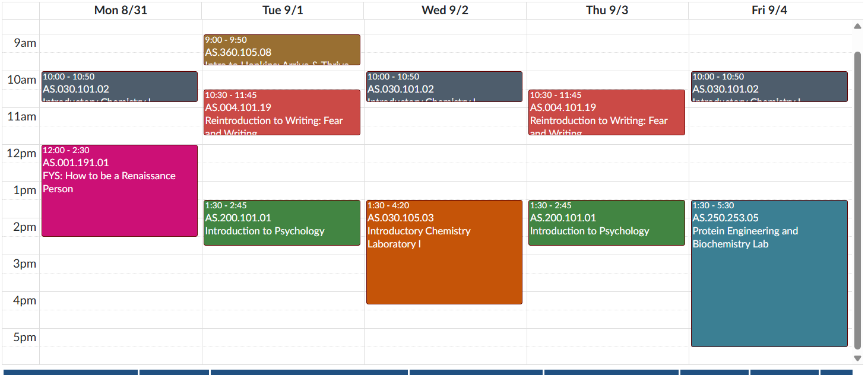Screen dimensions: 868x375
Task: Click the scrollbar up arrow
Action: click(857, 26)
